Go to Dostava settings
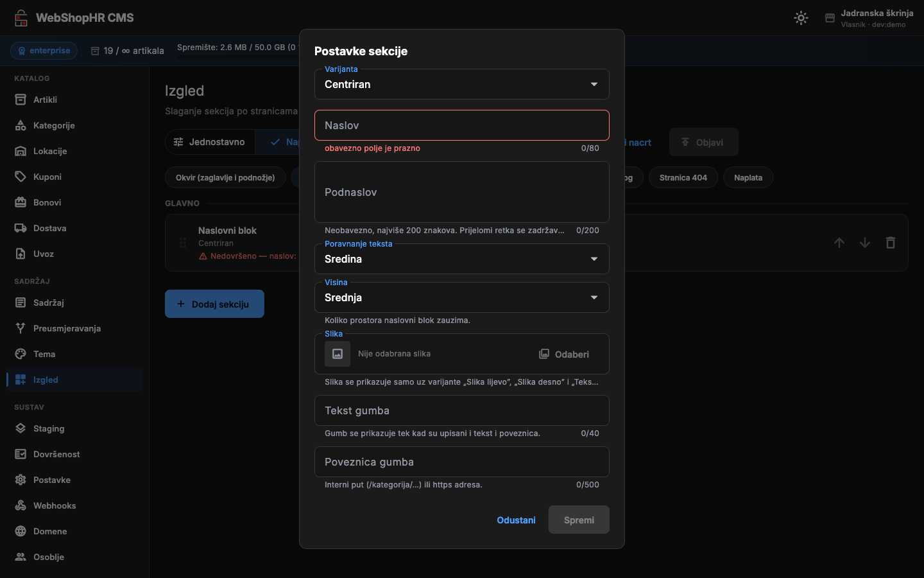Screen dimensions: 924x578 tap(74, 228)
